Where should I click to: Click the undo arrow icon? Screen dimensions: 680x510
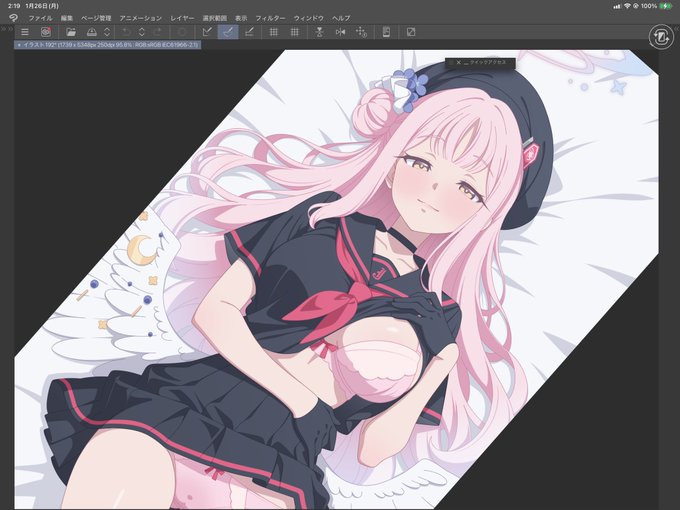(x=126, y=32)
